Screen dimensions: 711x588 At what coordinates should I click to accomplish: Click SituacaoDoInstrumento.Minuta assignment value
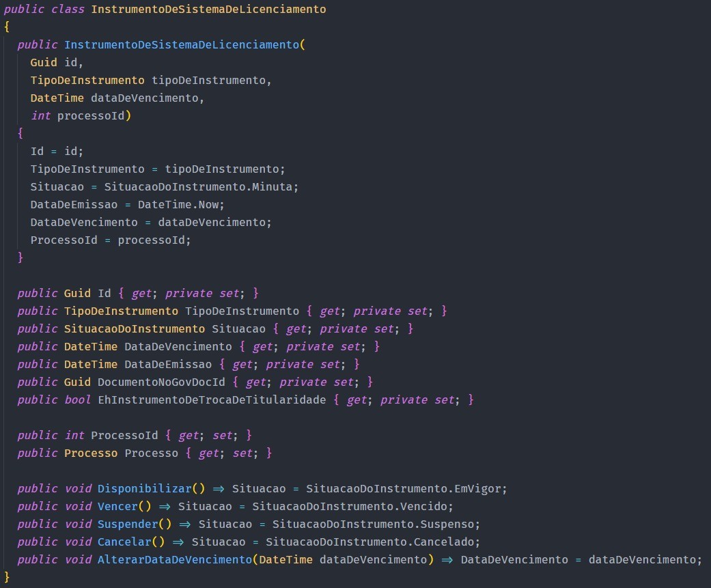pyautogui.click(x=198, y=187)
